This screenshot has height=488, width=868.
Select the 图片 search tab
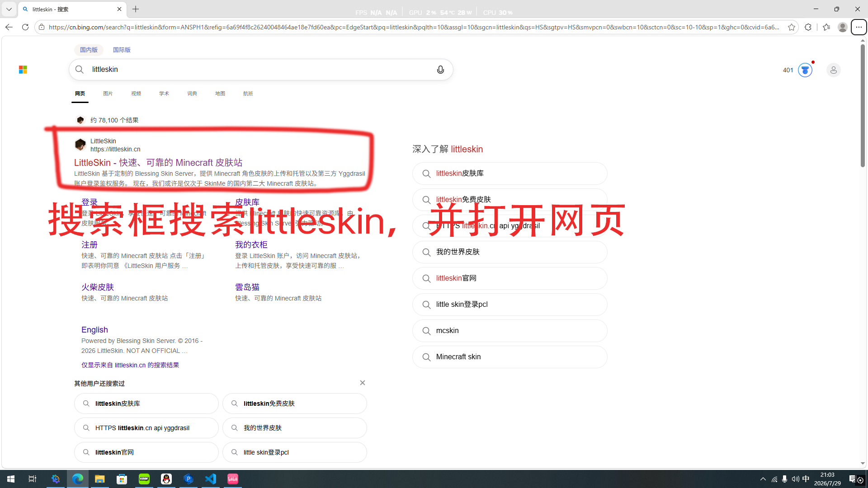[108, 94]
